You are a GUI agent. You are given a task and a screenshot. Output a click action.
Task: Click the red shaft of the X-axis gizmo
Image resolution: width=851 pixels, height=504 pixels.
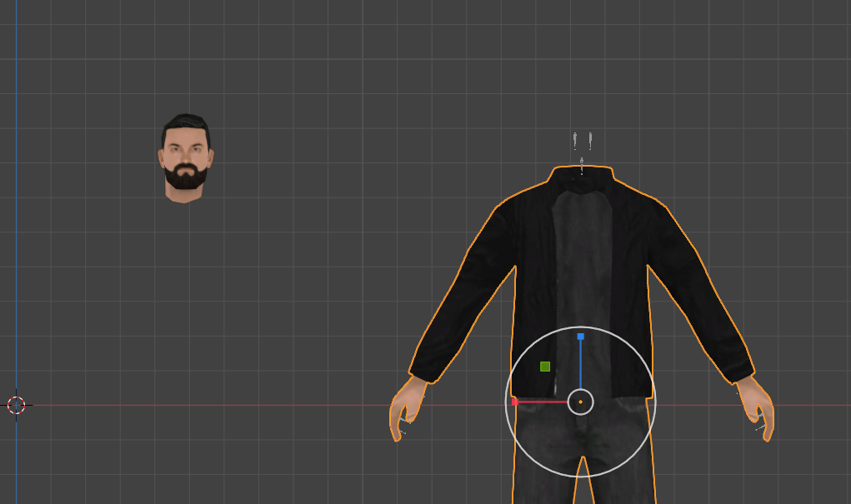[543, 402]
